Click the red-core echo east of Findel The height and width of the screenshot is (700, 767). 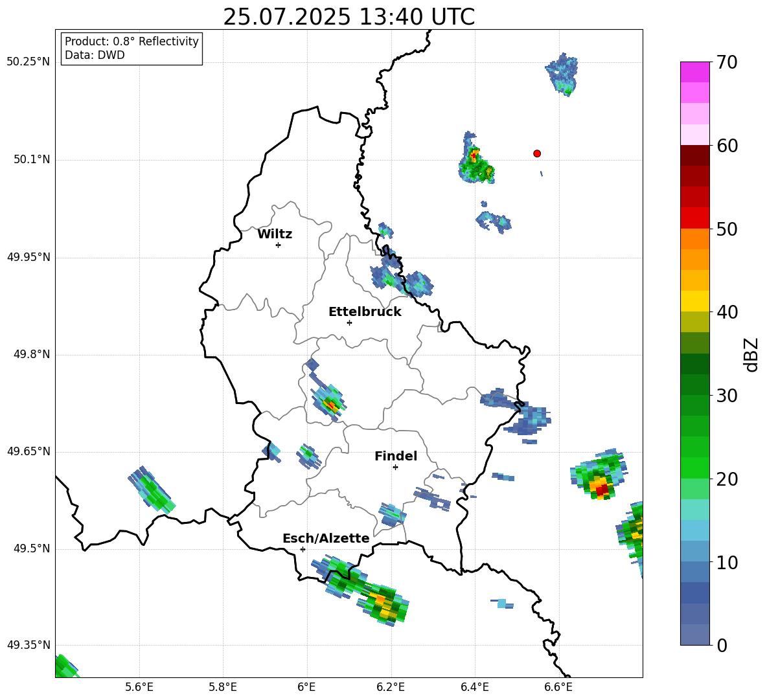[599, 475]
